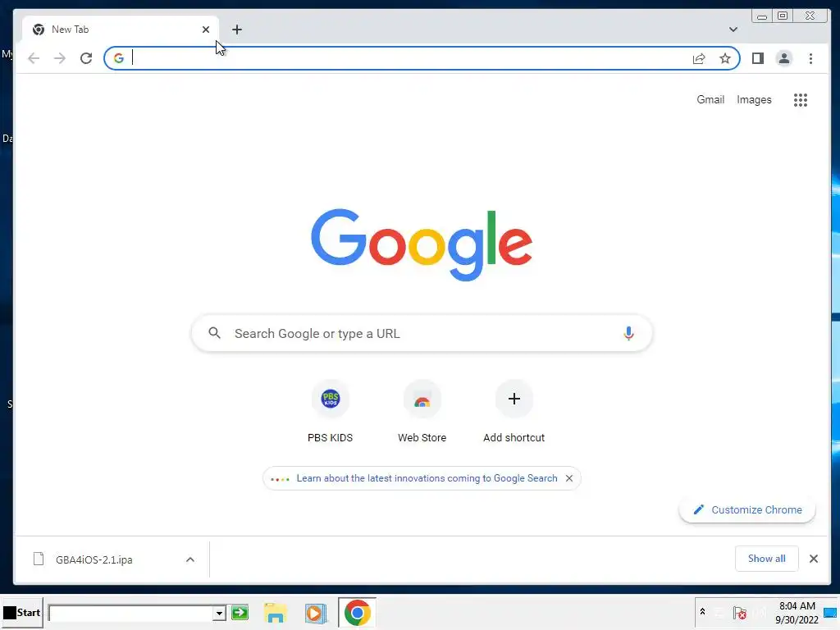Bookmark this tab with the star icon
The image size is (840, 630).
(x=725, y=58)
